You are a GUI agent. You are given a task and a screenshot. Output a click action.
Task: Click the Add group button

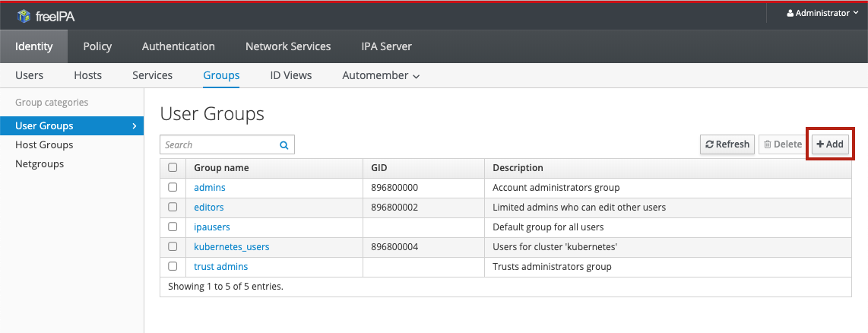coord(830,144)
